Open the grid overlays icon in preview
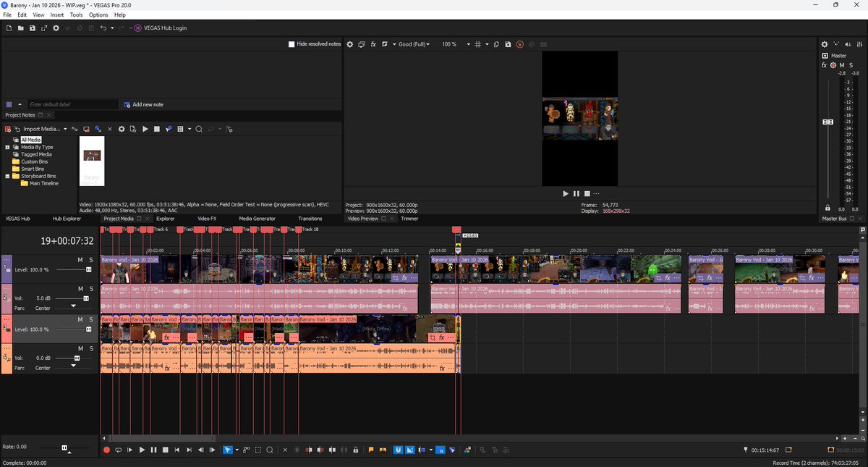868x467 pixels. click(477, 44)
